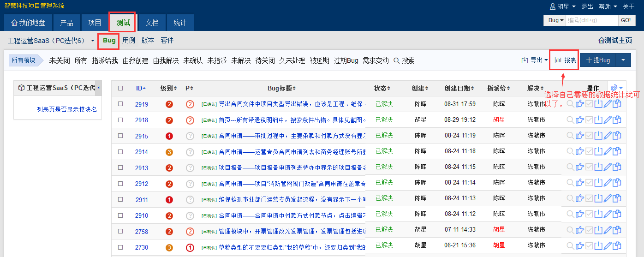This screenshot has width=644, height=257.
Task: Click the 提Bug button
Action: click(x=598, y=60)
